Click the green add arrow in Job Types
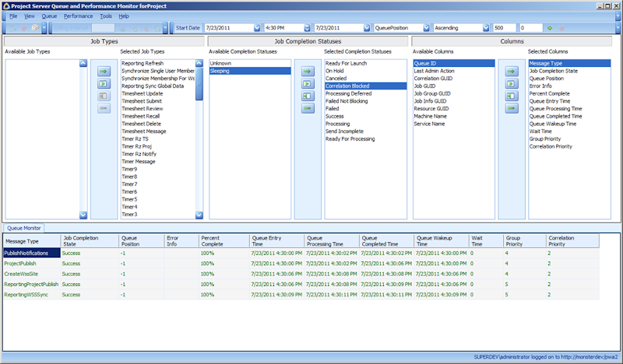 coord(103,71)
